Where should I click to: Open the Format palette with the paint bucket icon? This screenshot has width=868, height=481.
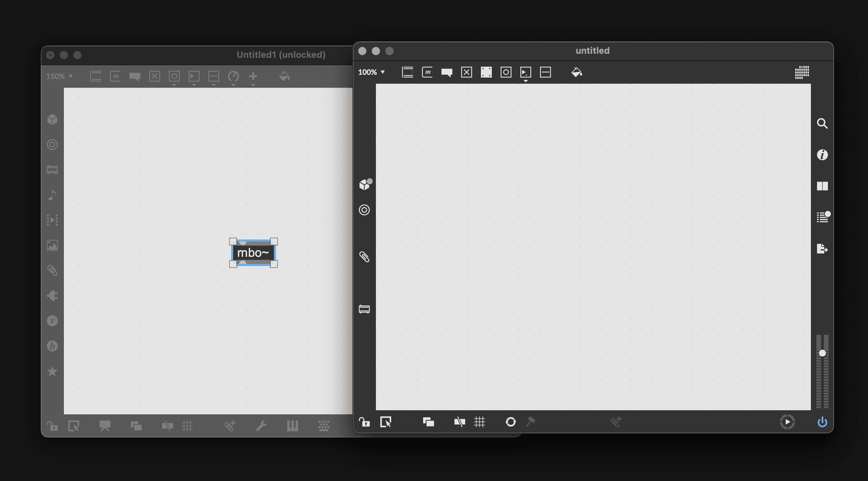coord(576,72)
